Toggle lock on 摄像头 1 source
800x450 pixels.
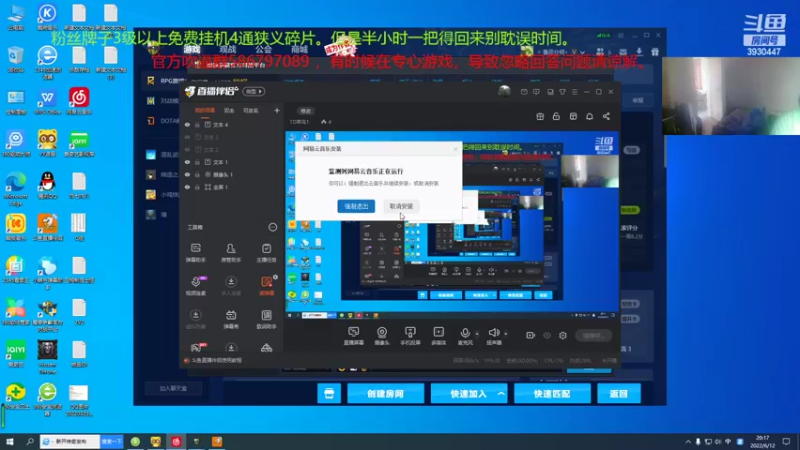pyautogui.click(x=197, y=174)
